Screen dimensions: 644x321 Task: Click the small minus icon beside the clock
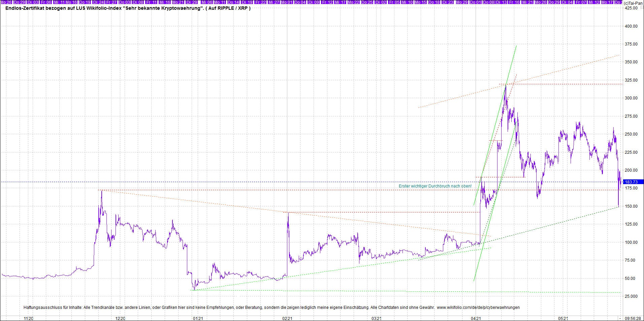pos(620,318)
